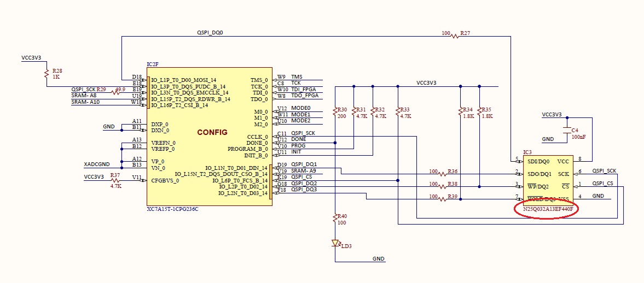
Task: Click the SDI/DQ0 pin on IC3
Action: (537, 162)
